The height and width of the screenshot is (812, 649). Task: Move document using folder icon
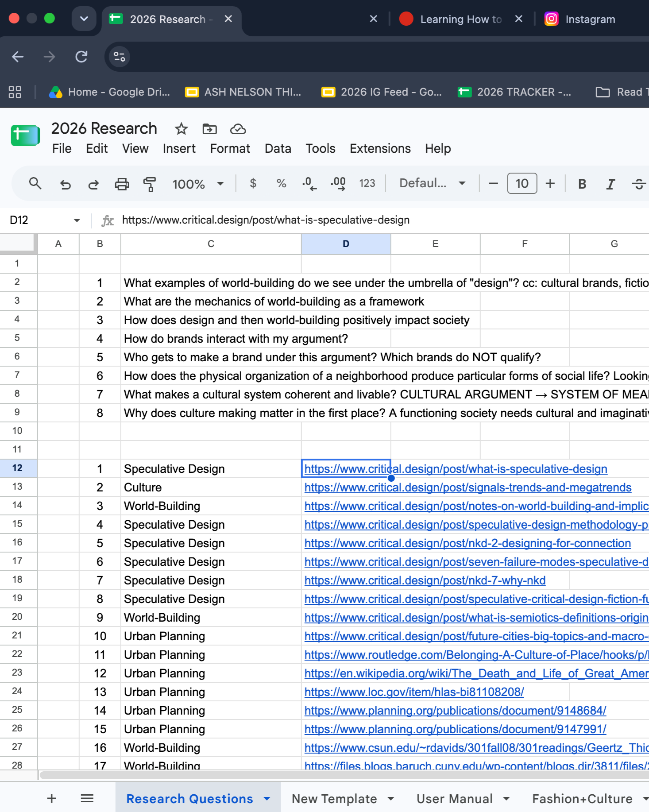(209, 129)
